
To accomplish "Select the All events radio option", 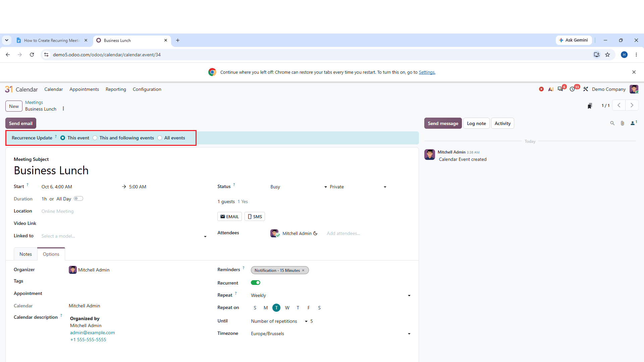I will point(160,138).
